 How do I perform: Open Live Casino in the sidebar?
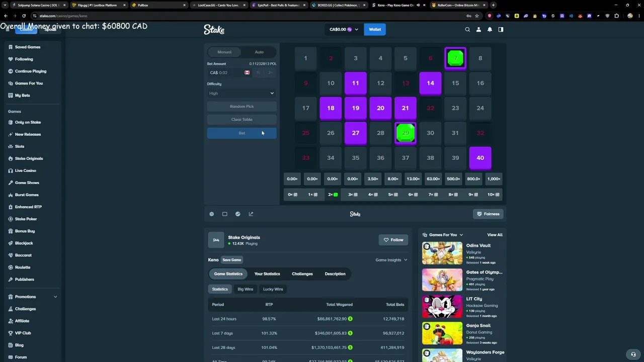pyautogui.click(x=25, y=170)
